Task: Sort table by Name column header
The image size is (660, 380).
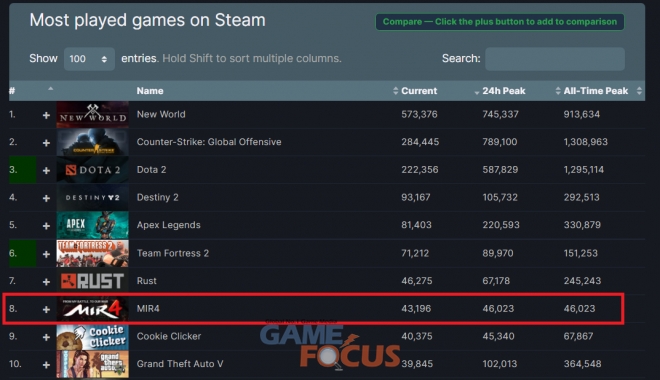Action: [x=150, y=91]
